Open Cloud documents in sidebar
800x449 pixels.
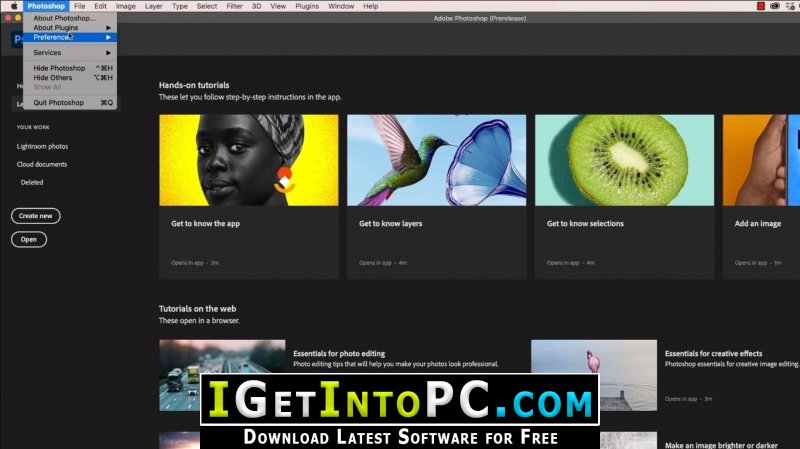(42, 164)
